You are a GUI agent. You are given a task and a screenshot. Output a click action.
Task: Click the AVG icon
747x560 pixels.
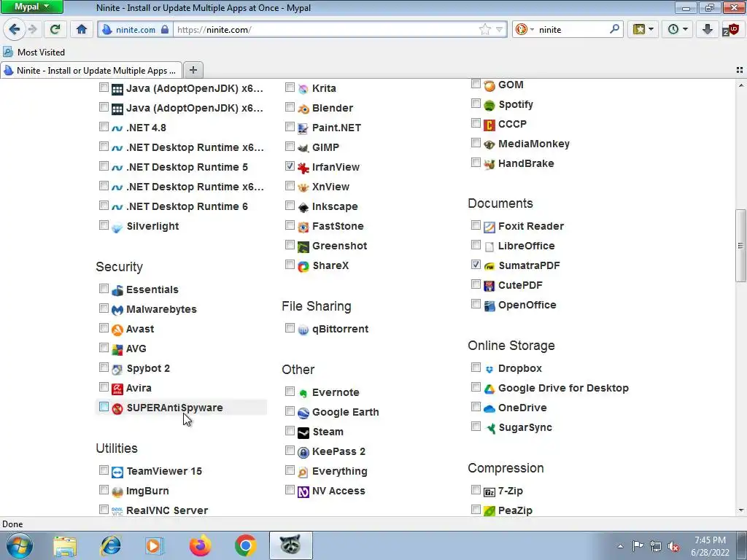[x=117, y=349]
